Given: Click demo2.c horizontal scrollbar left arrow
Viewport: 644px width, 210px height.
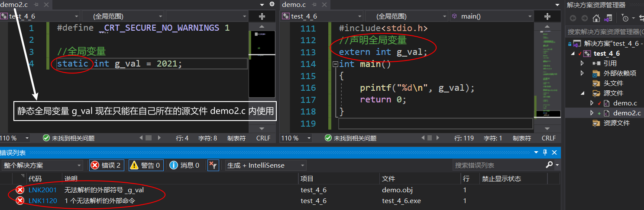Looking at the screenshot, I should (x=141, y=138).
